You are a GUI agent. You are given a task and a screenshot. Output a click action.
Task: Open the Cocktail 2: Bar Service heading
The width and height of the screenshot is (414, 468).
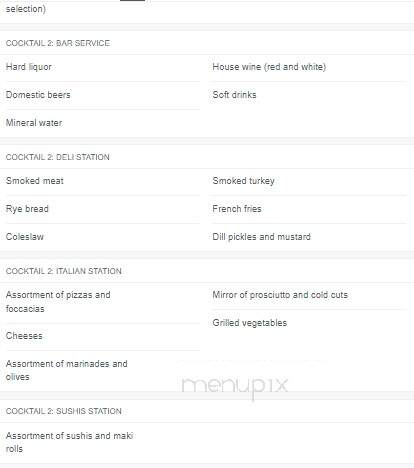[x=58, y=43]
